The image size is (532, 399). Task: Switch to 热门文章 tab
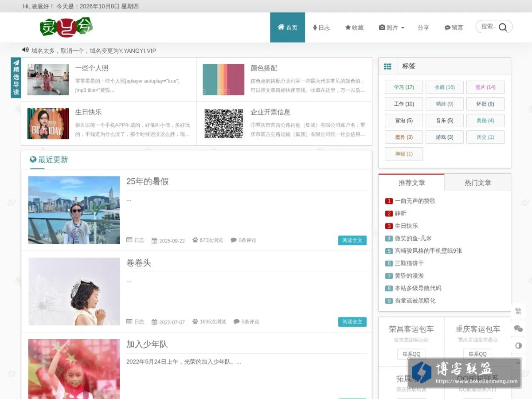pos(477,182)
